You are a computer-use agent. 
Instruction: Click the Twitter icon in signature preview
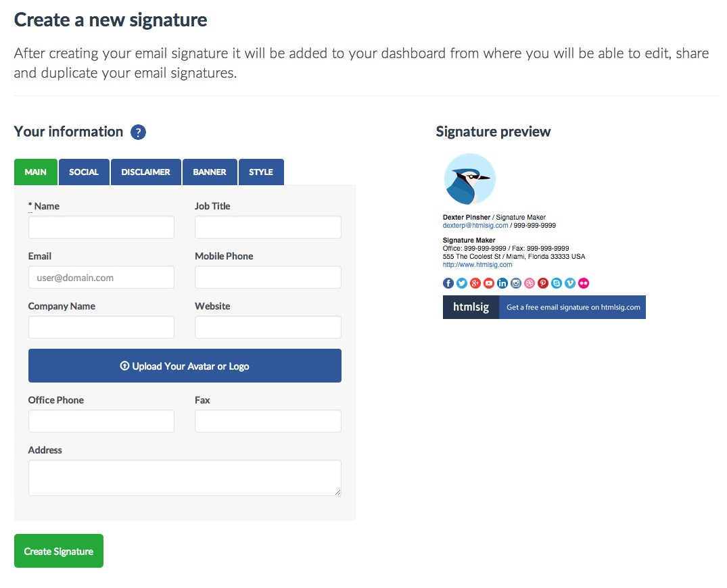pyautogui.click(x=462, y=283)
